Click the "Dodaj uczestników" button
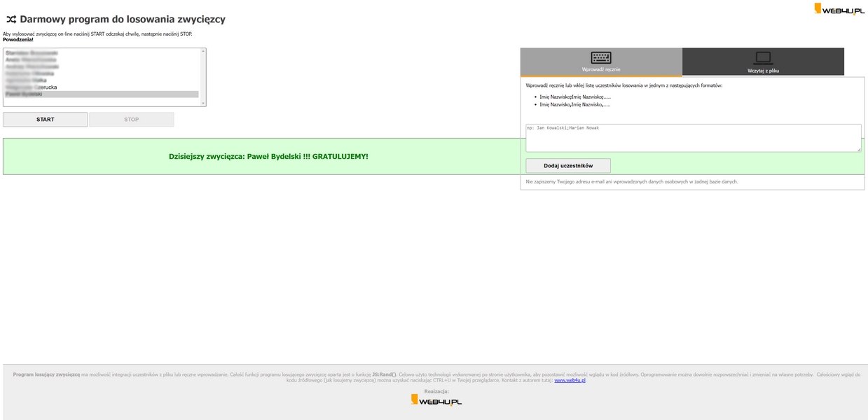The image size is (868, 420). click(x=568, y=166)
